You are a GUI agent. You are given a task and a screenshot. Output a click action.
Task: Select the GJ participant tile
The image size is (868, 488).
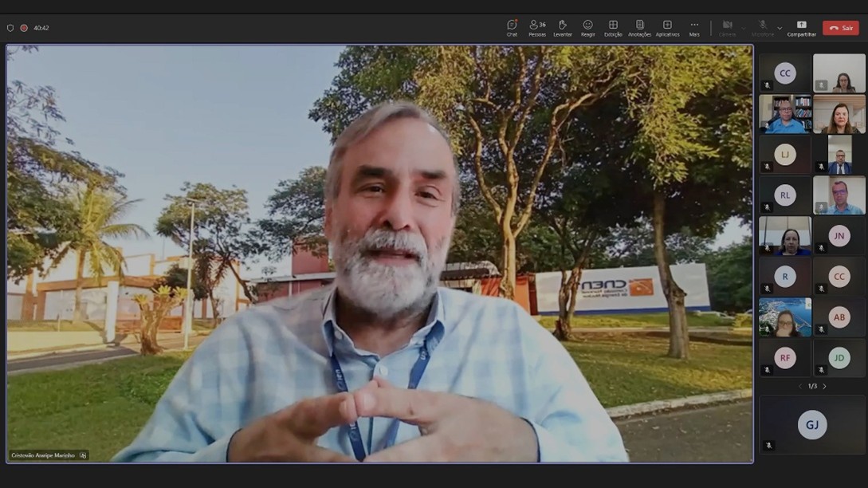[811, 425]
